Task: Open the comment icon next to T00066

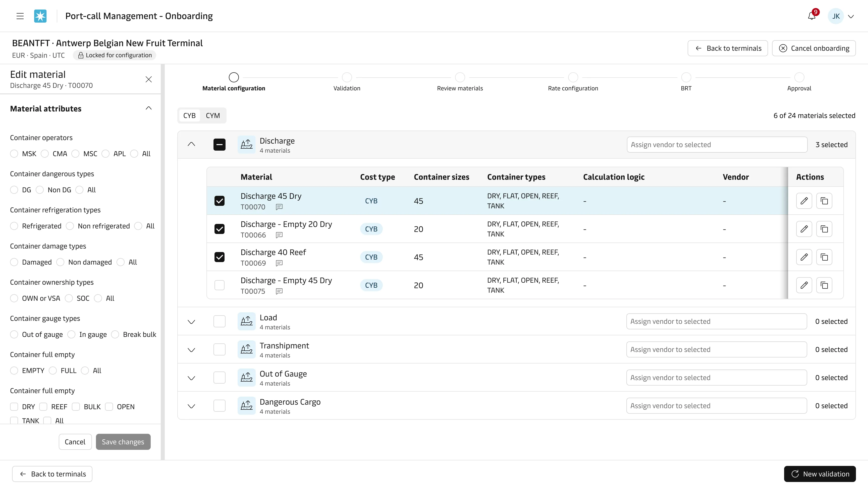Action: (279, 235)
